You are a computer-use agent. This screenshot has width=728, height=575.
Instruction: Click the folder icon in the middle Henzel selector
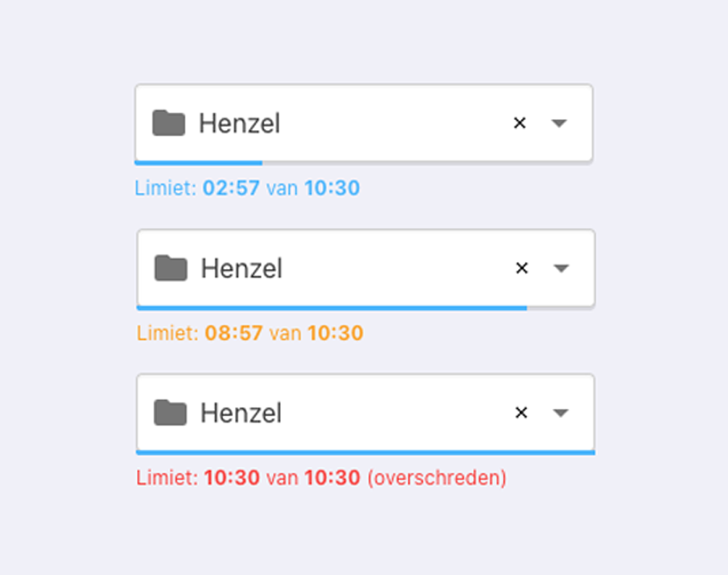[170, 267]
